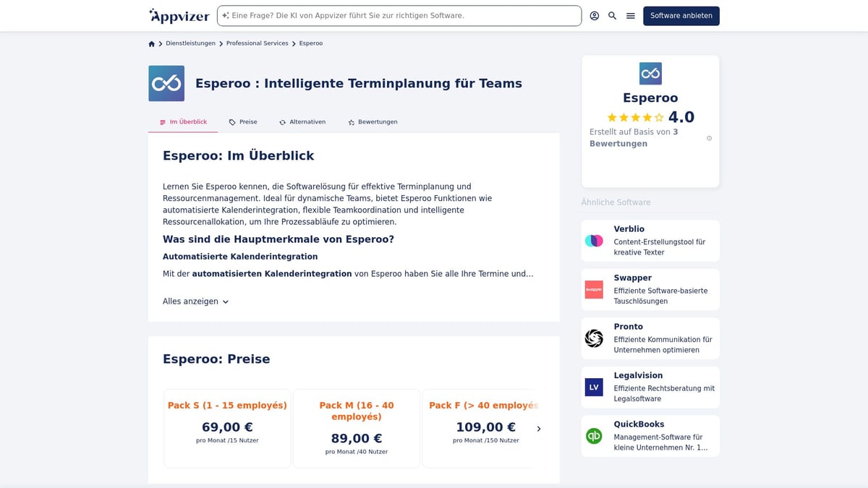Click the Esperoo: Preise heading
The image size is (868, 488).
pos(216,359)
